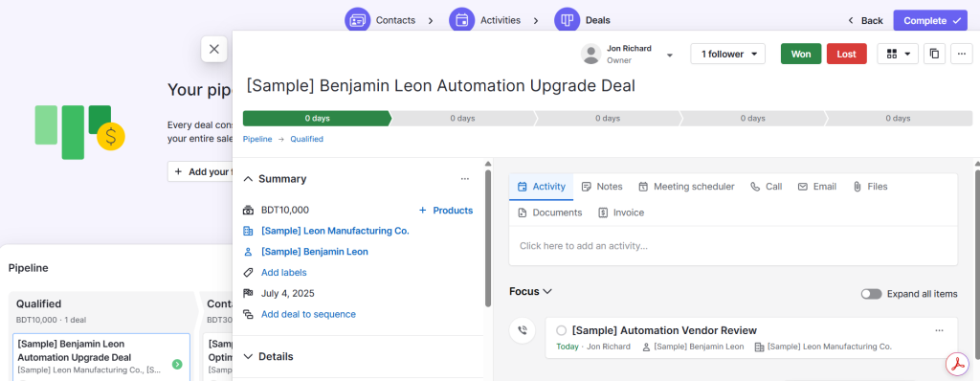980x381 pixels.
Task: Click the expected close date flag icon
Action: coord(248,294)
